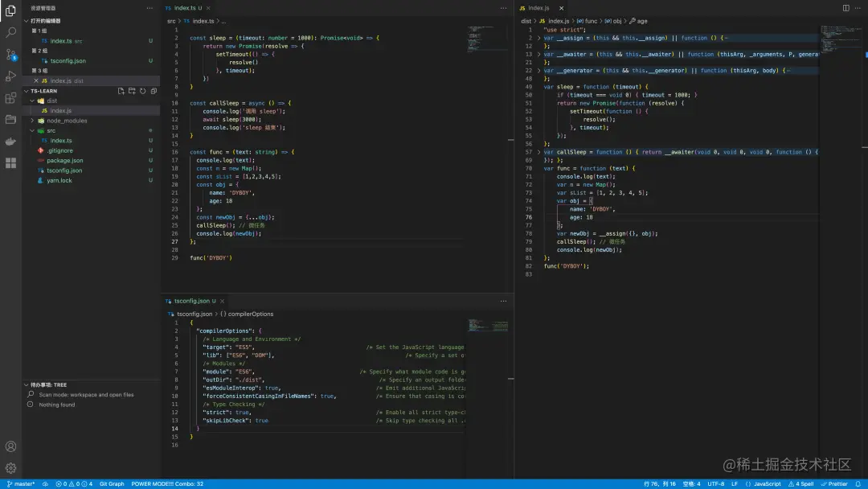Select index.js inside dist folder
Image resolution: width=868 pixels, height=489 pixels.
(x=92, y=111)
